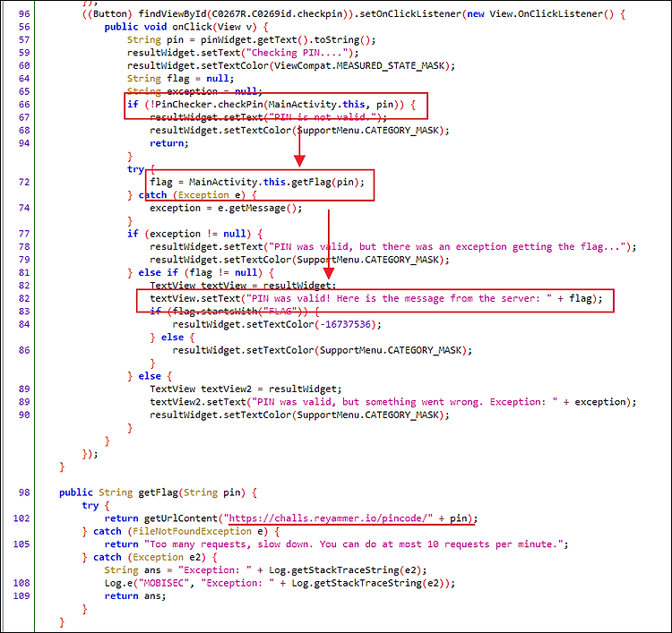
Task: Click the 'String ans = "Exception: "' line
Action: (x=266, y=570)
